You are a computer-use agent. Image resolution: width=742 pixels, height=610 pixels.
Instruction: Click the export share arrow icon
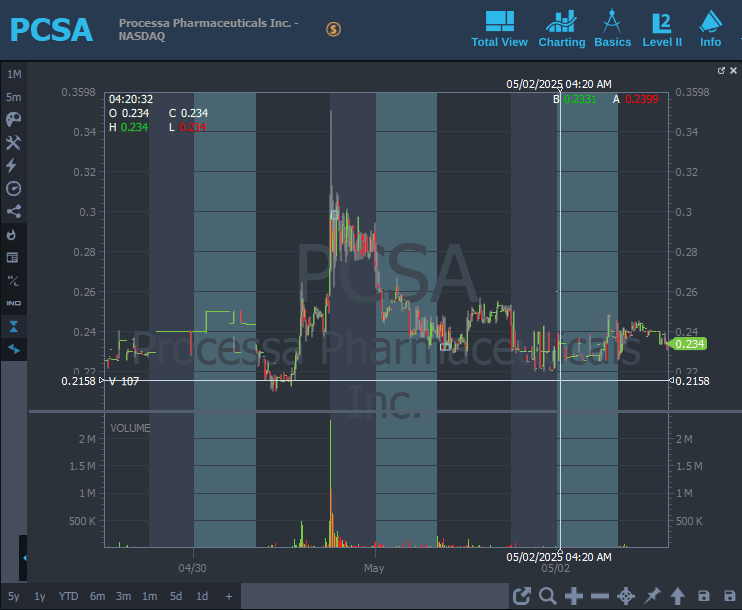522,596
